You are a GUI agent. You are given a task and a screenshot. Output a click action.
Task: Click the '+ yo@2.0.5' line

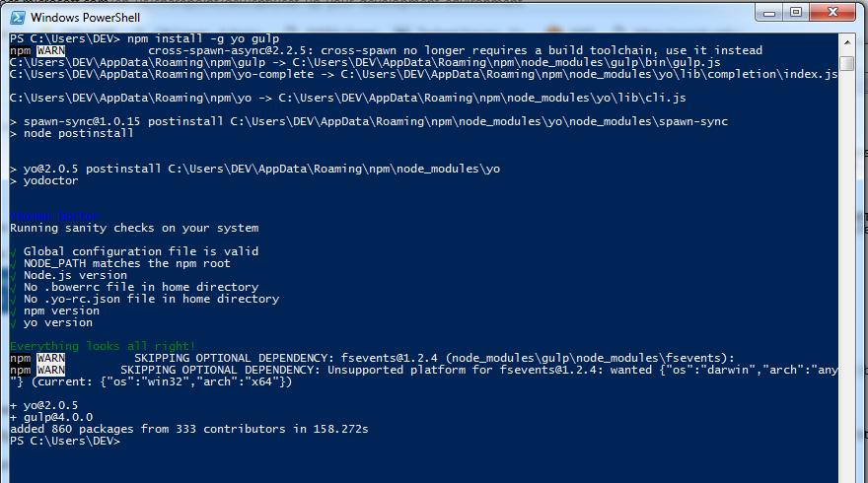tap(44, 405)
